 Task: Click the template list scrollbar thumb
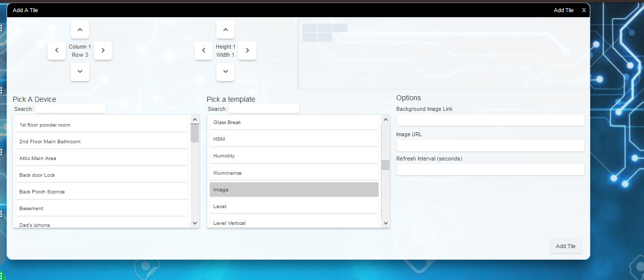(386, 165)
